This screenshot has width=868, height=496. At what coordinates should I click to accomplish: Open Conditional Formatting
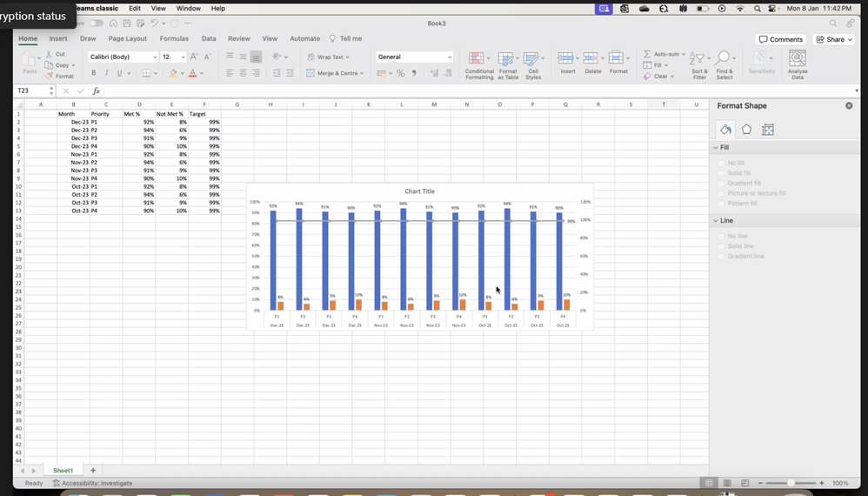point(479,66)
